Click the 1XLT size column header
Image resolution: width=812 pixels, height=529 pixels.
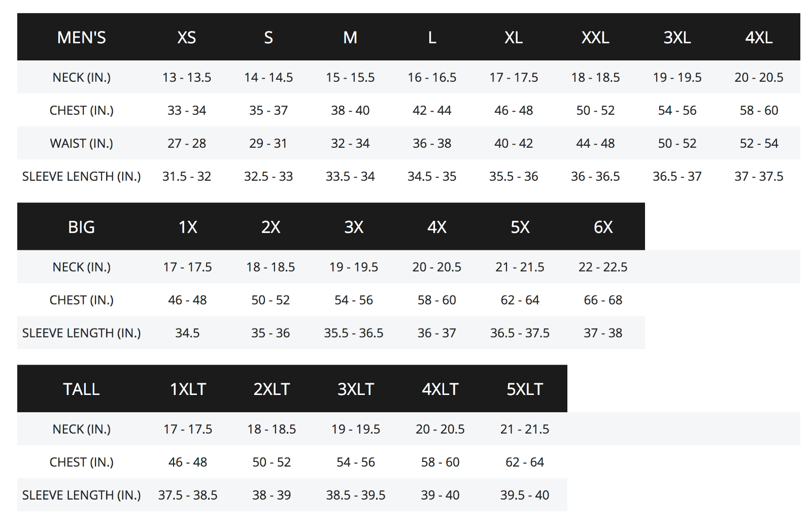(188, 389)
